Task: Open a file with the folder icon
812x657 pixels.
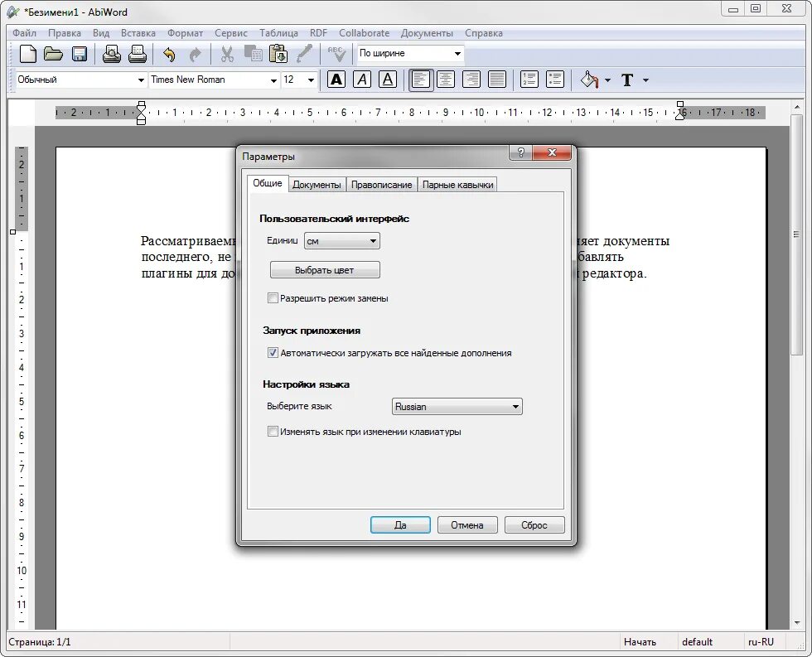Action: click(x=53, y=54)
